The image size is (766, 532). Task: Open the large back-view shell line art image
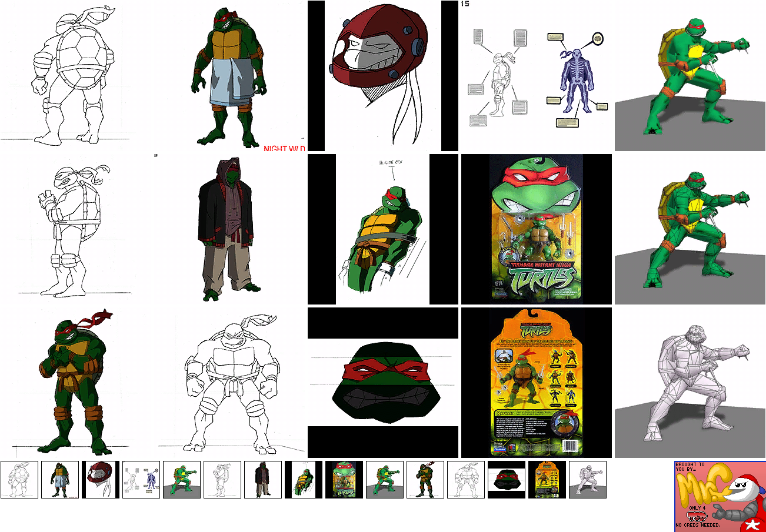(76, 75)
